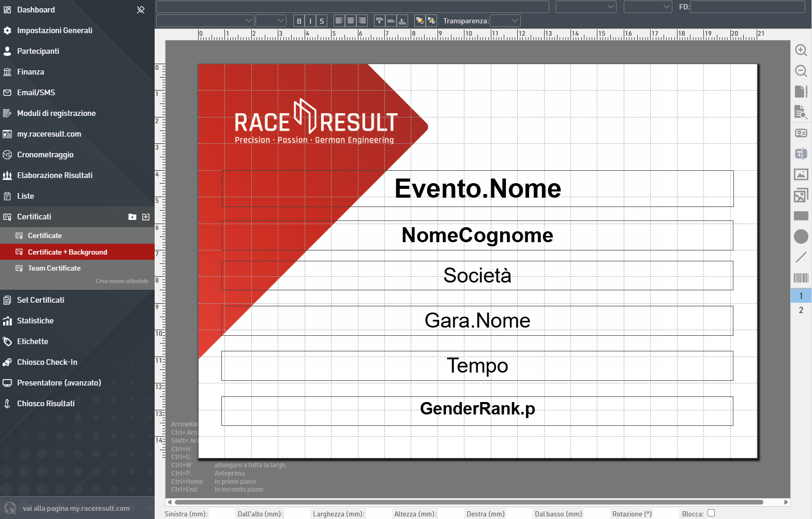This screenshot has width=812, height=519.
Task: Open Elaborazione Risultati in sidebar
Action: pyautogui.click(x=55, y=175)
